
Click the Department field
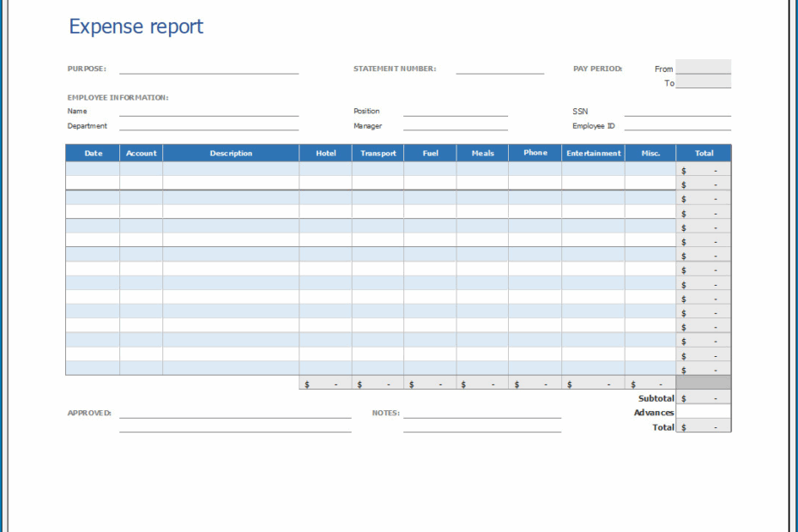(209, 126)
